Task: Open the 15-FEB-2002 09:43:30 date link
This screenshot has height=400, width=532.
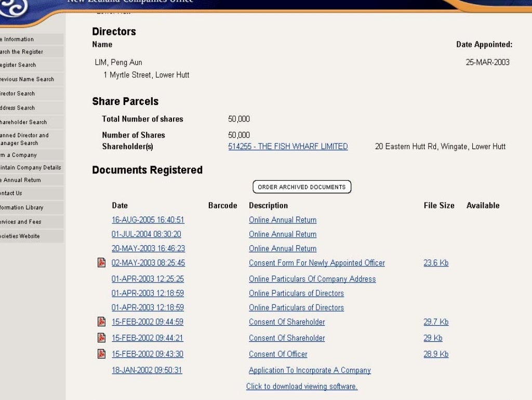Action: 148,354
